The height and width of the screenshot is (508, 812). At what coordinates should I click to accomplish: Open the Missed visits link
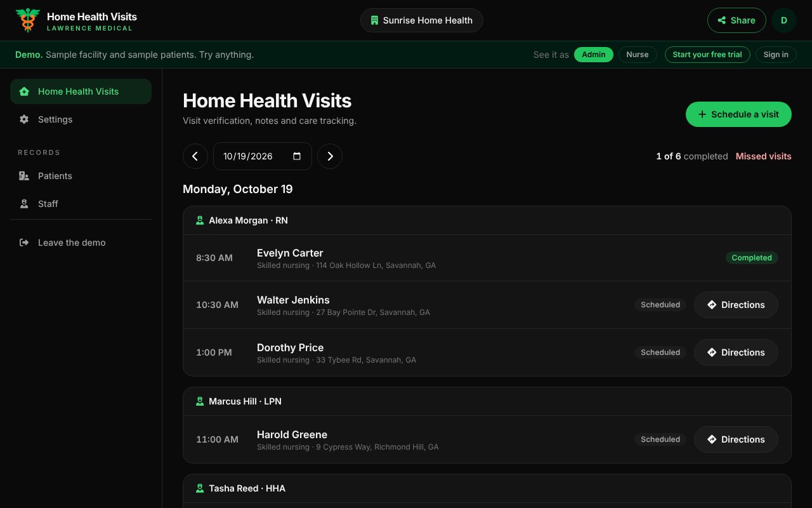point(764,156)
